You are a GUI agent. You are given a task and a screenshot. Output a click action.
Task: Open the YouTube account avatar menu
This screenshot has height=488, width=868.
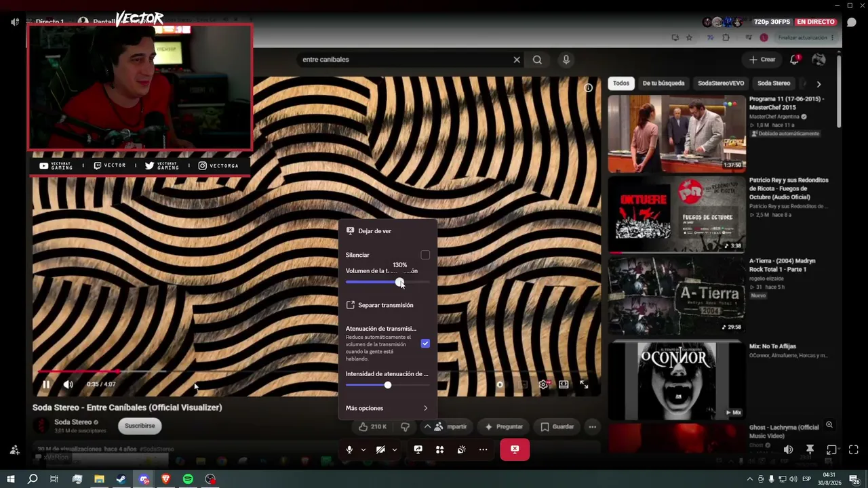[818, 60]
